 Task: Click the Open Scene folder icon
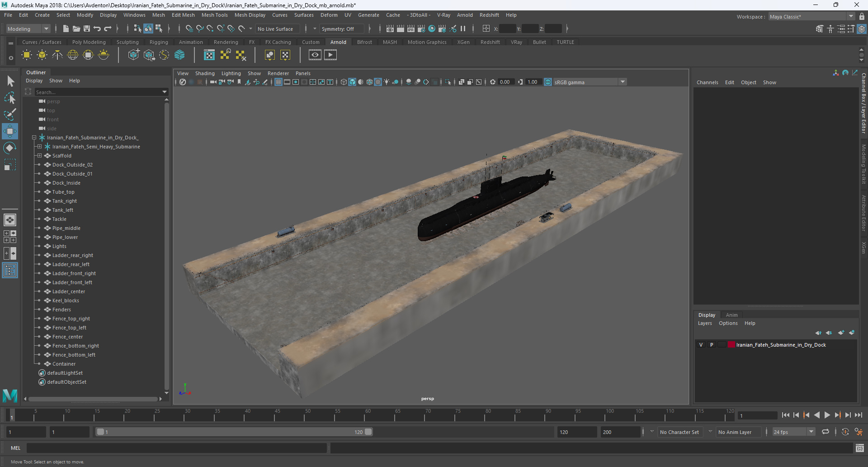[76, 29]
